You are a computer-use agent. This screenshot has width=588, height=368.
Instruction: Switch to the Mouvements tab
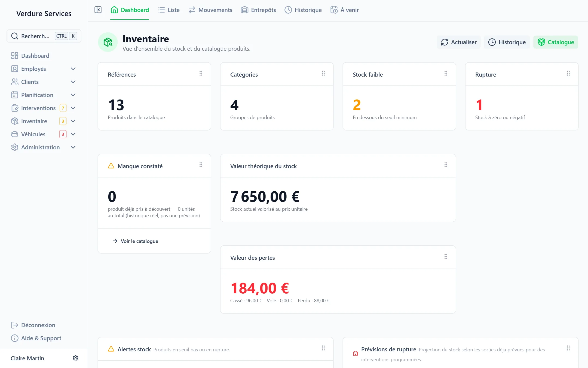point(210,10)
